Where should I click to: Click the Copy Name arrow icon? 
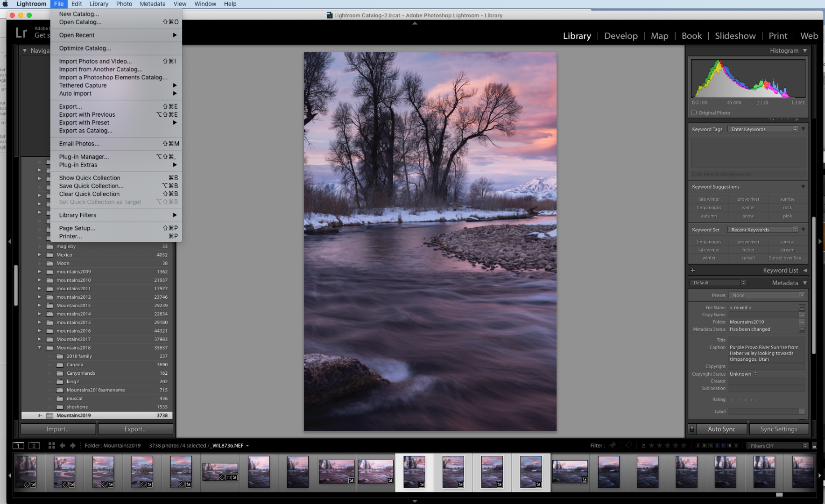tap(802, 315)
